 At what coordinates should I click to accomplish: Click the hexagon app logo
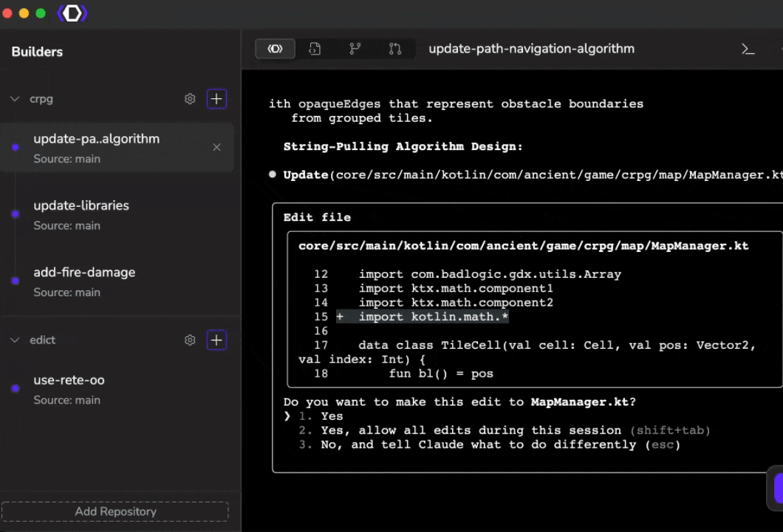(x=72, y=13)
